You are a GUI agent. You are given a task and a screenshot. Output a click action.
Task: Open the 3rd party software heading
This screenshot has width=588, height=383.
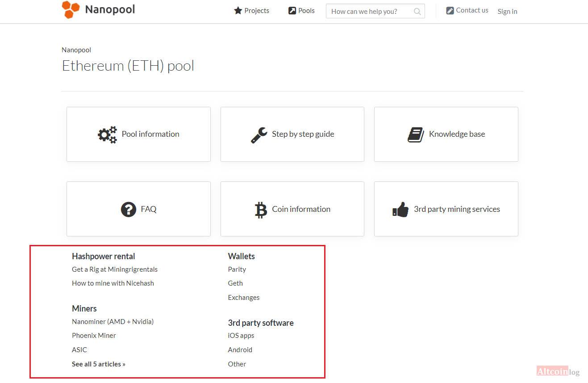261,323
